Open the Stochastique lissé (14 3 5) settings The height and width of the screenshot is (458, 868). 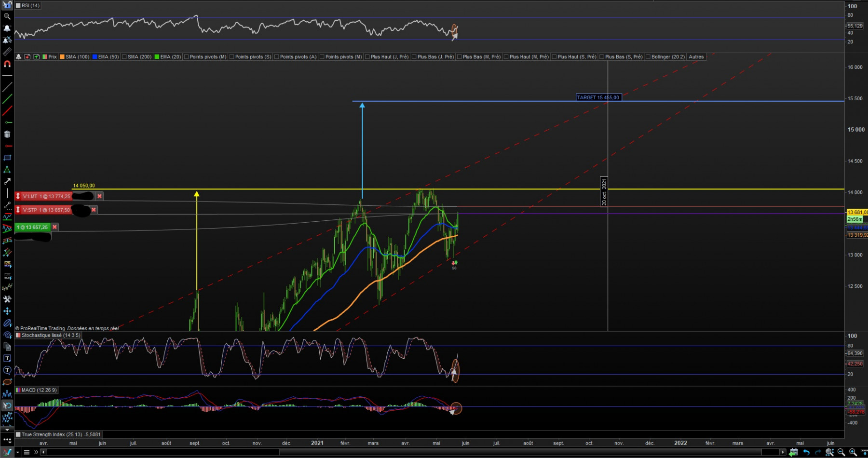48,335
